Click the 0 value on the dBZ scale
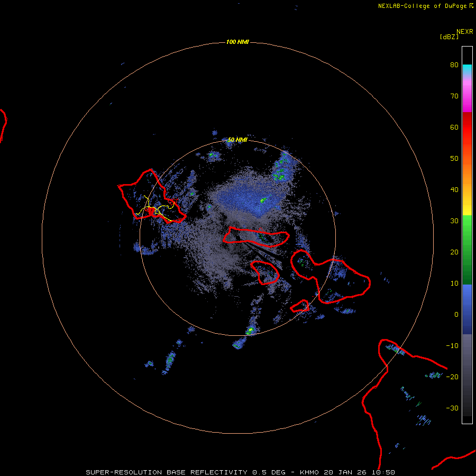 tap(456, 315)
